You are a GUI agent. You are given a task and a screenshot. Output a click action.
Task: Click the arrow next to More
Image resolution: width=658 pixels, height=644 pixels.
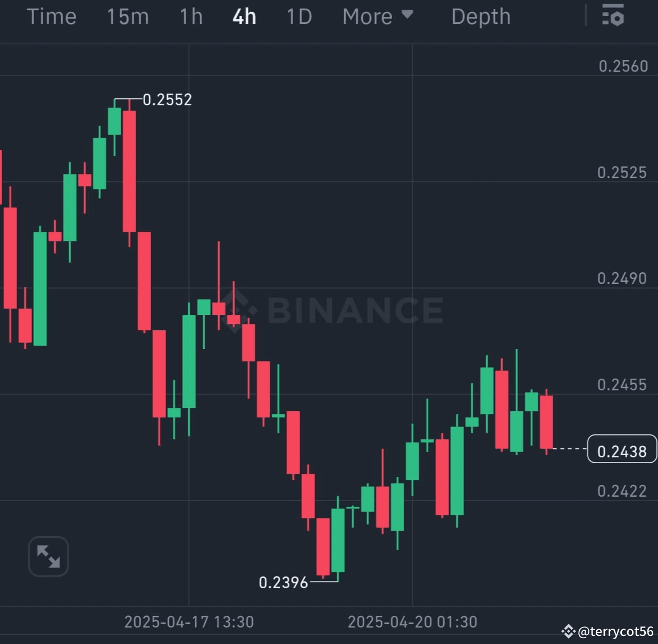[x=407, y=16]
